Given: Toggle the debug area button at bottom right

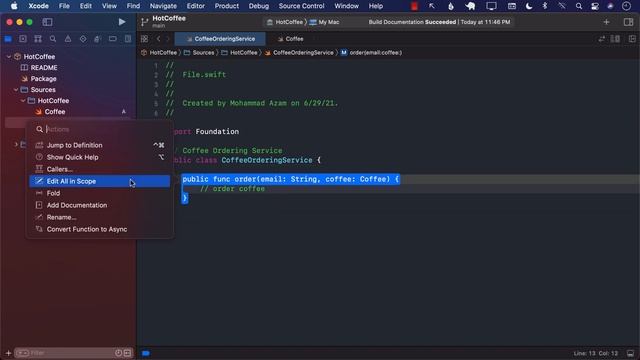Looking at the screenshot, I should pos(631,353).
